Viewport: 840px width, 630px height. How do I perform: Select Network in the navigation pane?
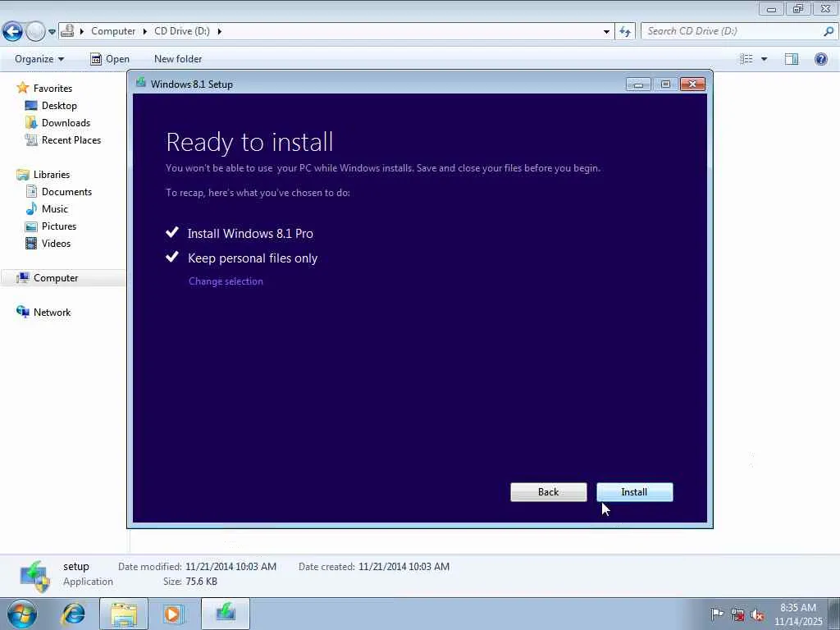click(52, 313)
